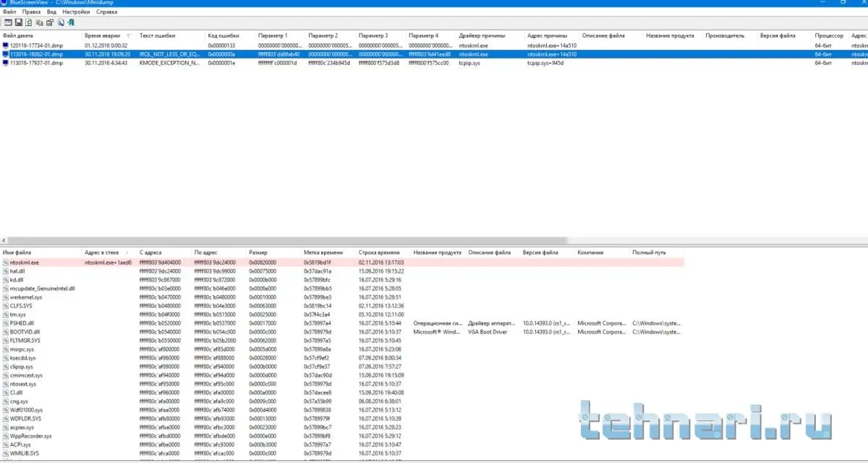Click the file icon beside msrpc.sys
The width and height of the screenshot is (868, 463).
pyautogui.click(x=6, y=349)
